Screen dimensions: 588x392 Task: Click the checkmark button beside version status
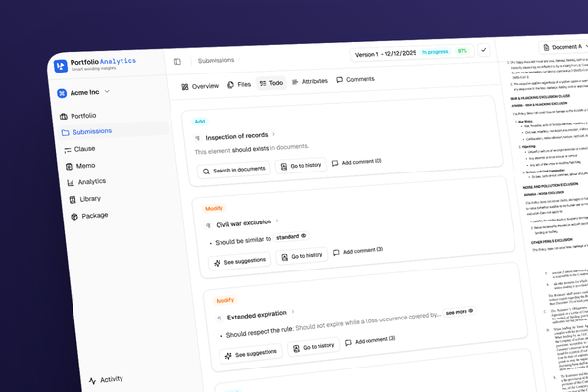pyautogui.click(x=484, y=50)
